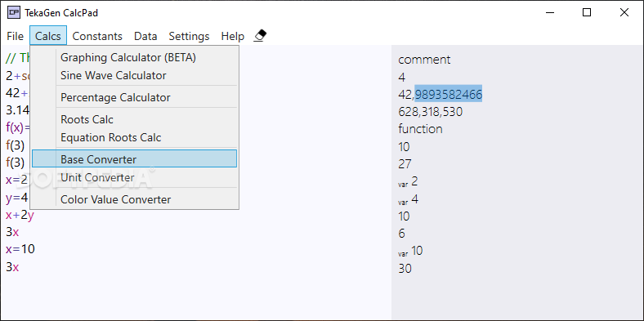The image size is (644, 321).
Task: Click the CalcPad app icon in title bar
Action: 14,13
